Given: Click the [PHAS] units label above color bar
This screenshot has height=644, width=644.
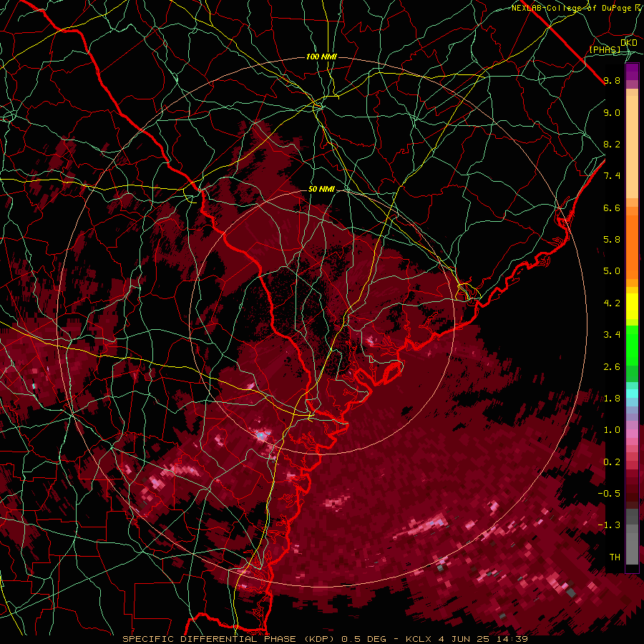Looking at the screenshot, I should coord(605,49).
